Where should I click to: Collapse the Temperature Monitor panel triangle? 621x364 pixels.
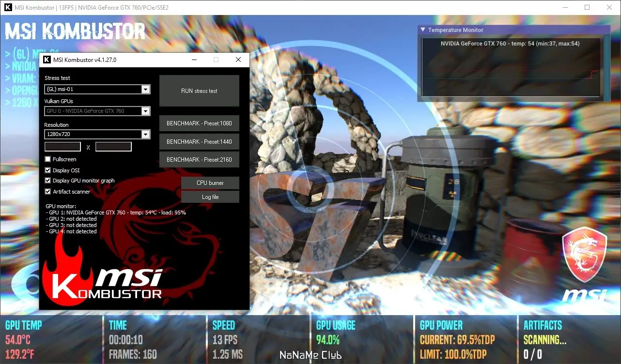click(422, 30)
